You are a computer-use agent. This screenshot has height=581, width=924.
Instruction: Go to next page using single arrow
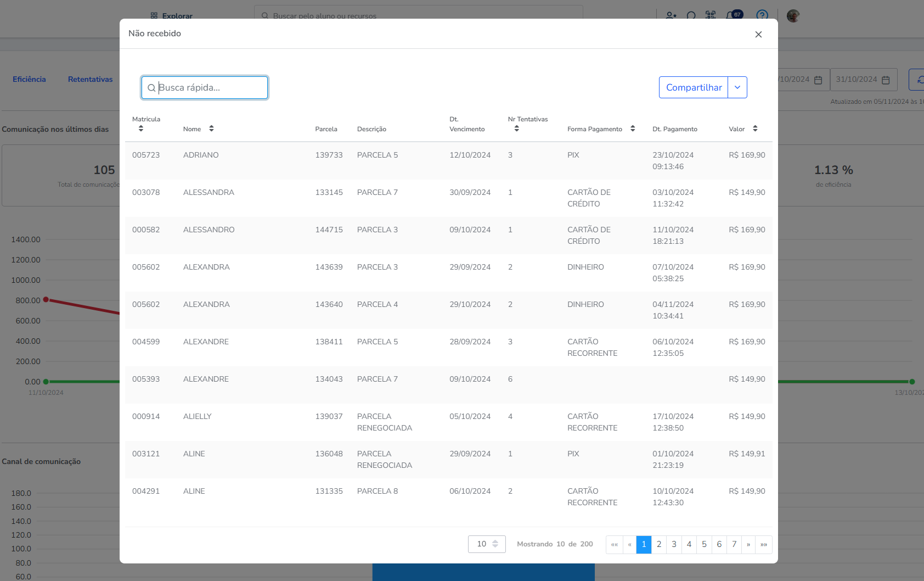pos(748,544)
